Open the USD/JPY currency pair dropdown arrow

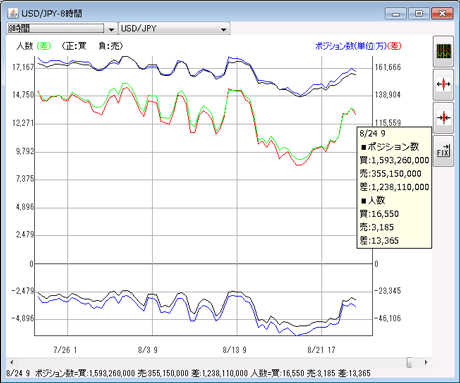coord(224,29)
